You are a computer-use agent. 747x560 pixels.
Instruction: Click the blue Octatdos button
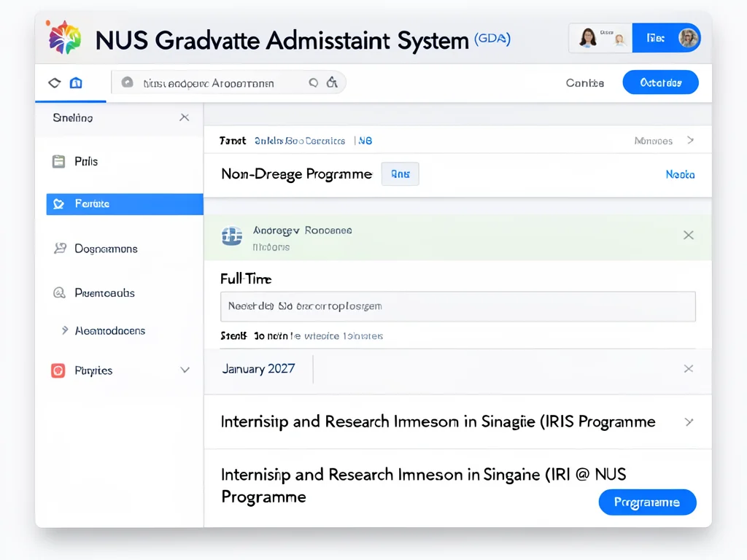coord(660,82)
